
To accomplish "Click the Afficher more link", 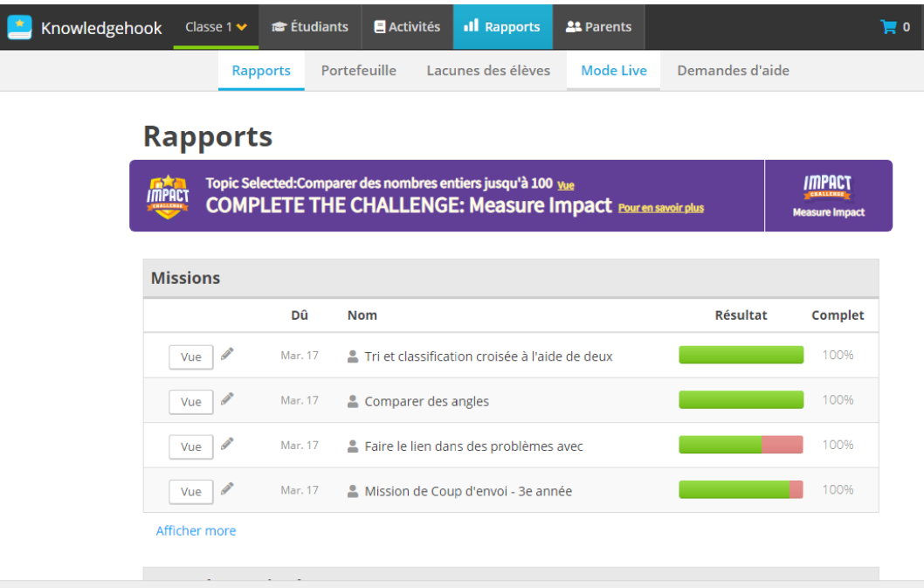I will coord(196,531).
